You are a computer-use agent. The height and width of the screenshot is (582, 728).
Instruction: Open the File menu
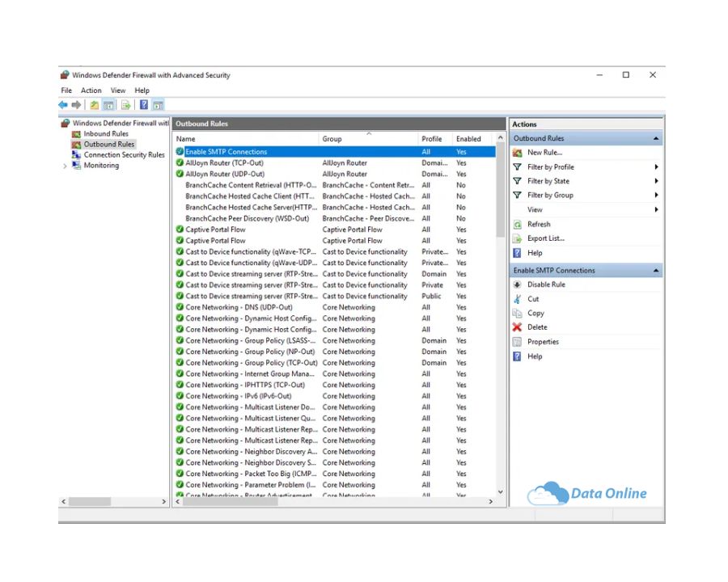[x=66, y=90]
